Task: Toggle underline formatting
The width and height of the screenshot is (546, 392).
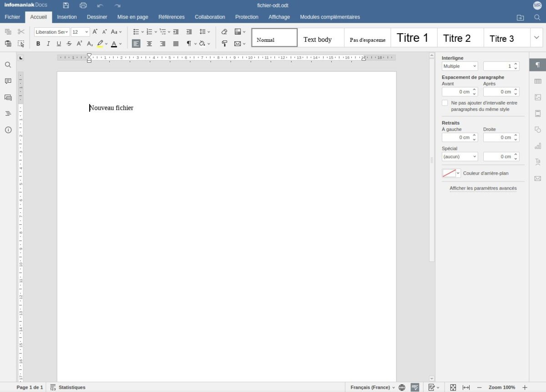Action: 59,44
